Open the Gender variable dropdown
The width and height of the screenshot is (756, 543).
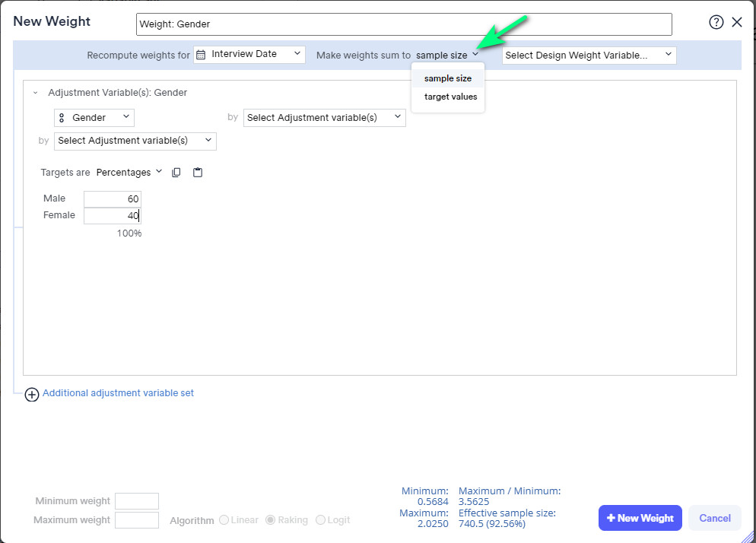click(94, 118)
